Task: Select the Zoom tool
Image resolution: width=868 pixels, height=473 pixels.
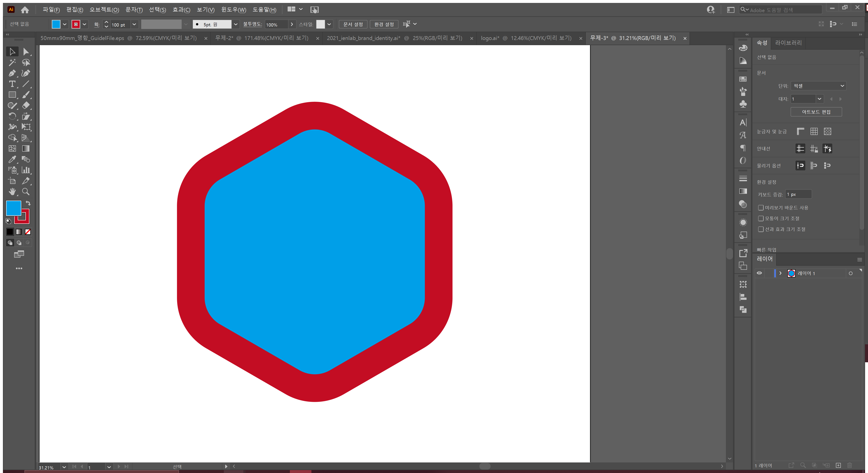Action: (x=26, y=192)
